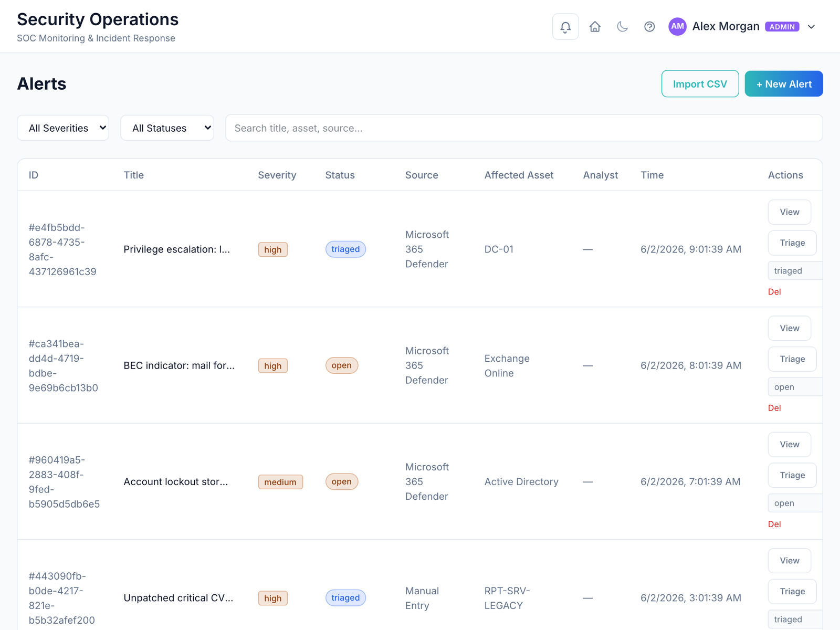This screenshot has height=630, width=840.
Task: Triage the BEC indicator alert
Action: (792, 359)
